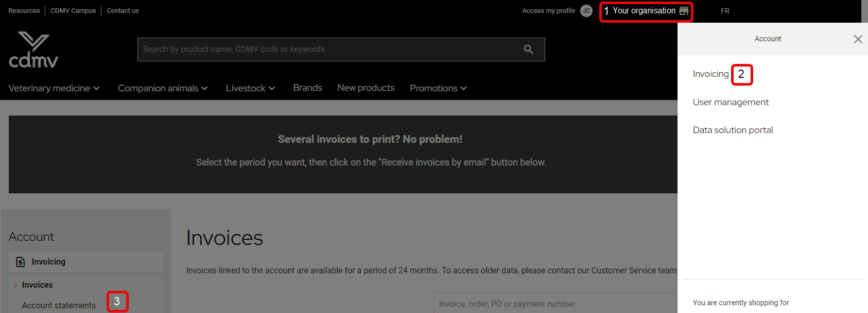Image resolution: width=868 pixels, height=313 pixels.
Task: Select Data solution portal
Action: (733, 130)
